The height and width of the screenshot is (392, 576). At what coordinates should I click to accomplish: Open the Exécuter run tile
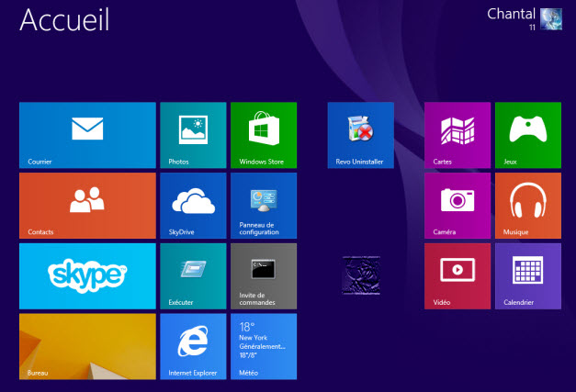(x=193, y=275)
